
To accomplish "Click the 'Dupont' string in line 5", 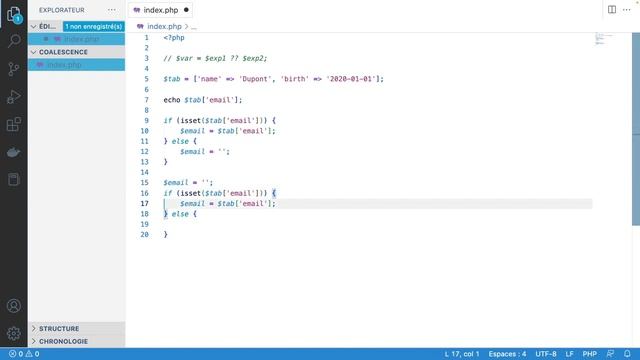I will (x=255, y=79).
